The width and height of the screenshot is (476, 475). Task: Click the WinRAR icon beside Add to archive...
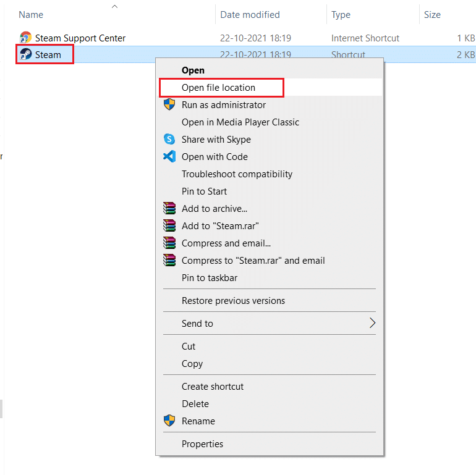(x=169, y=208)
